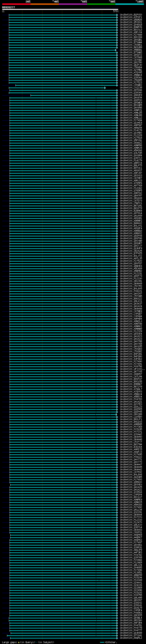Open hit UniRef100_Q5DNZ6

[131, 20]
